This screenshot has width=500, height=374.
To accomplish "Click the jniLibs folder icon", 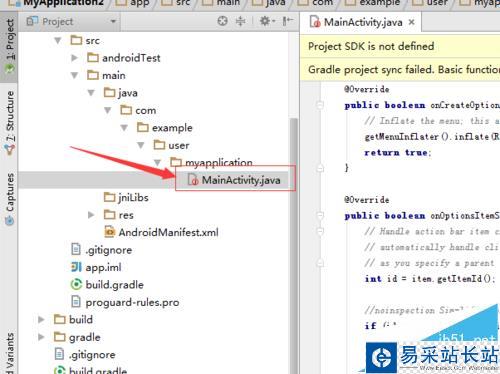I will [x=110, y=197].
